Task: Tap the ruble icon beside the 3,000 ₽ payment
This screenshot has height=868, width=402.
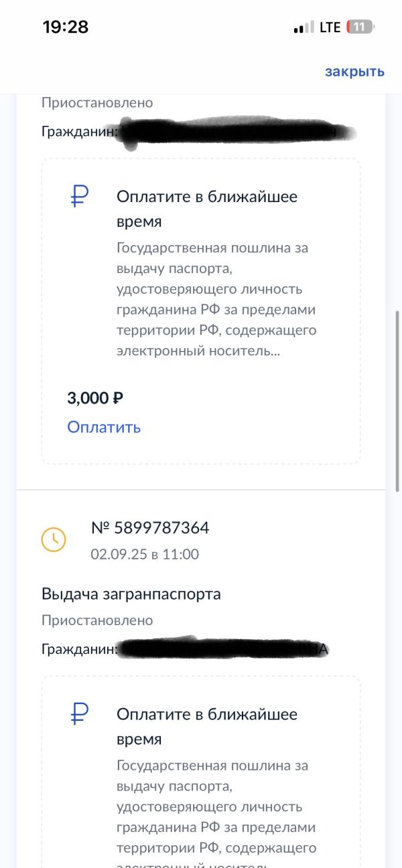Action: pyautogui.click(x=80, y=197)
